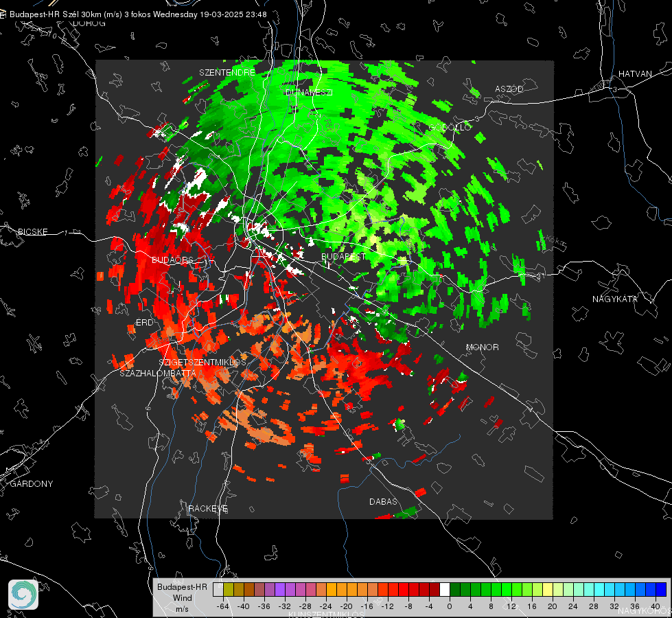Click the DUNAKESZI town label
672x618 pixels.
[309, 92]
